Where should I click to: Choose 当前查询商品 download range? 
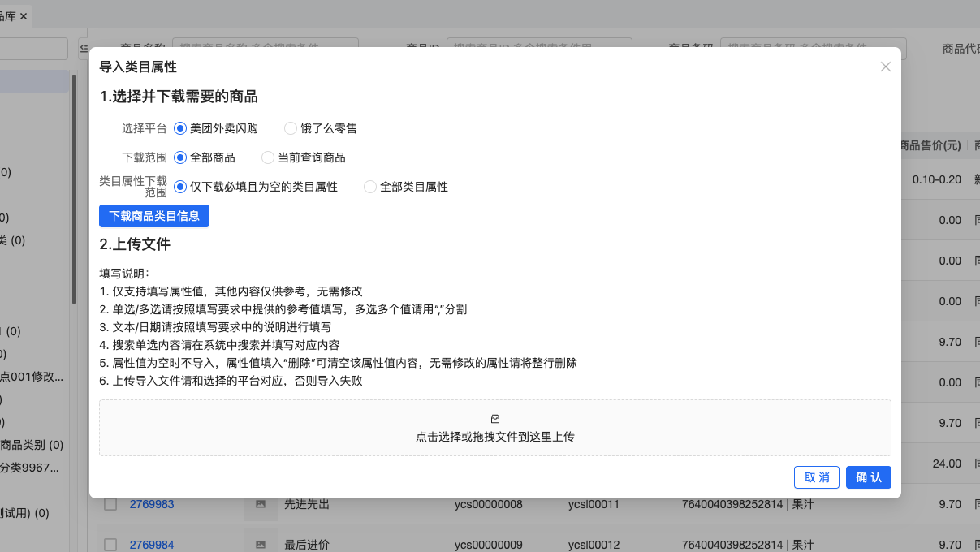coord(268,157)
